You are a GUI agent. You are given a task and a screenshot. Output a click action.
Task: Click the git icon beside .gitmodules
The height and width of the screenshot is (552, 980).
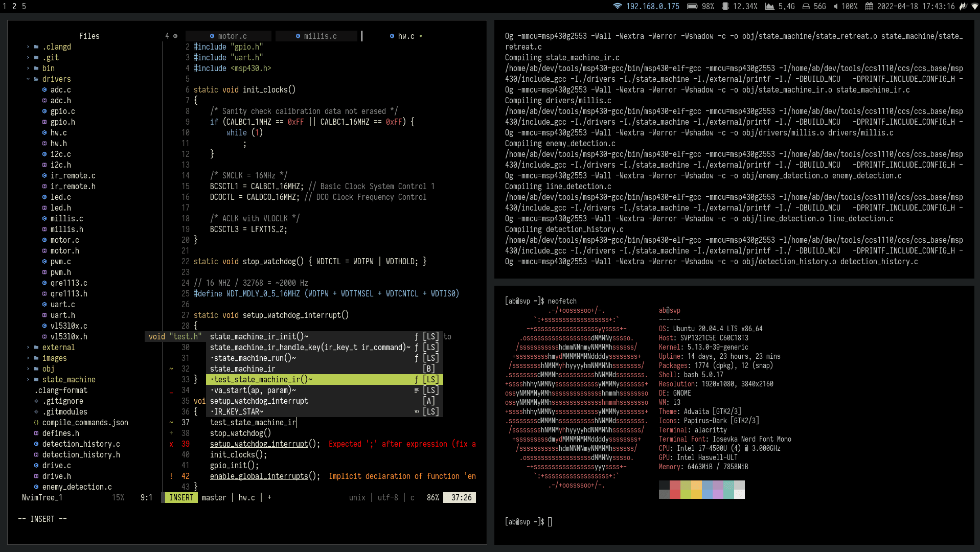click(x=36, y=411)
